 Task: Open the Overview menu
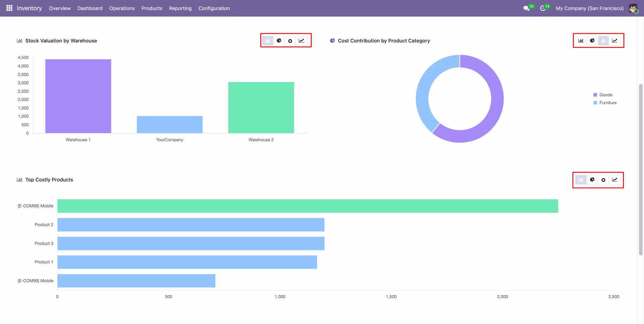(x=60, y=8)
